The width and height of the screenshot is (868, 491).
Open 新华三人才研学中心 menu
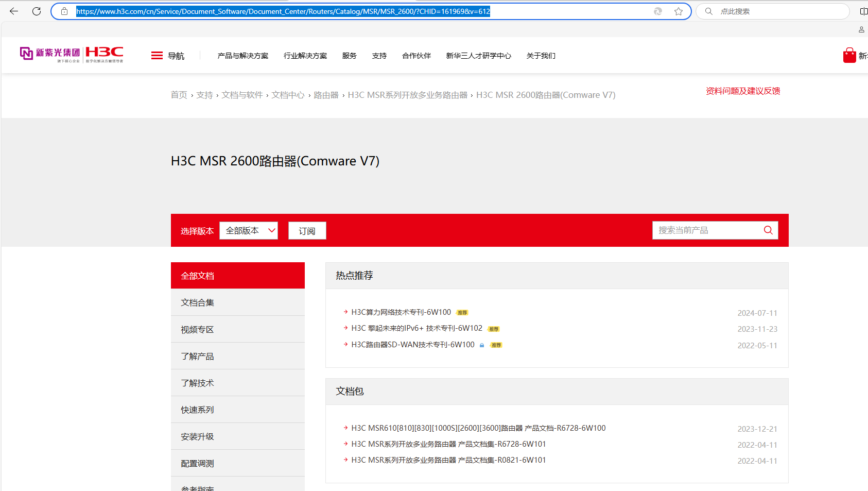[479, 56]
